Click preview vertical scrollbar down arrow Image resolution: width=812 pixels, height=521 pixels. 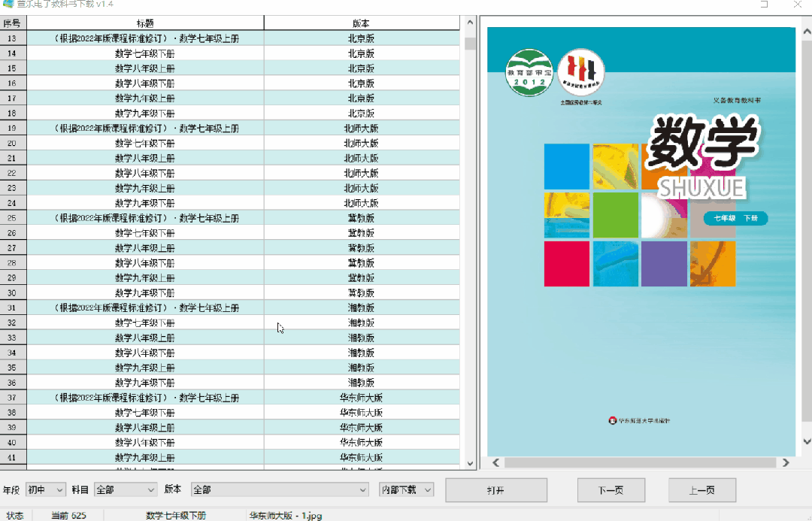807,441
